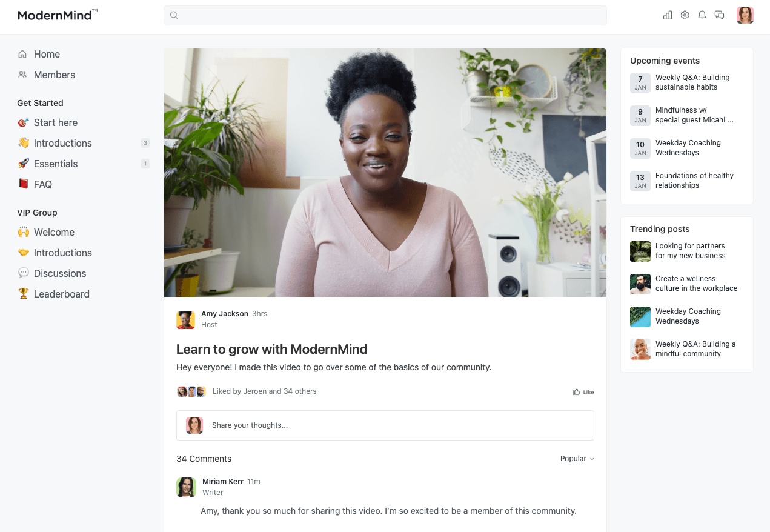Click Amy Jackson's avatar on the post
The width and height of the screenshot is (770, 532).
(185, 319)
